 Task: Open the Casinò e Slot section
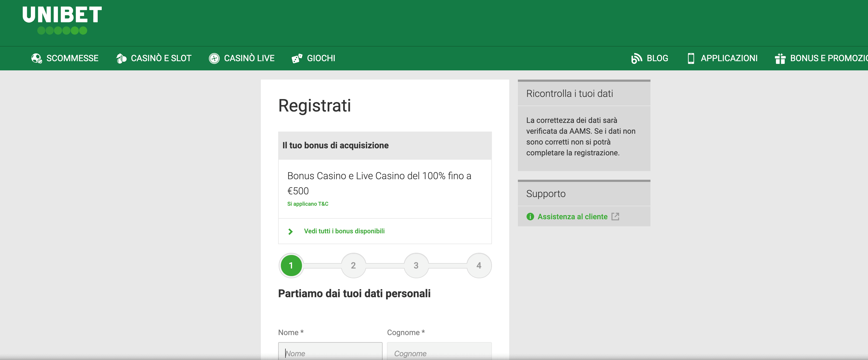(x=154, y=58)
